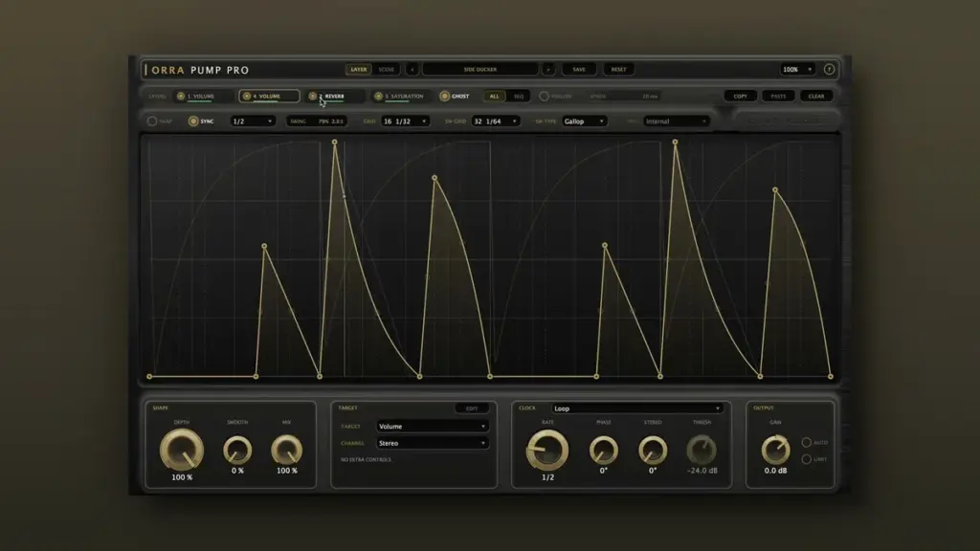Switch to the Scene view tab
This screenshot has height=551, width=980.
coord(387,69)
